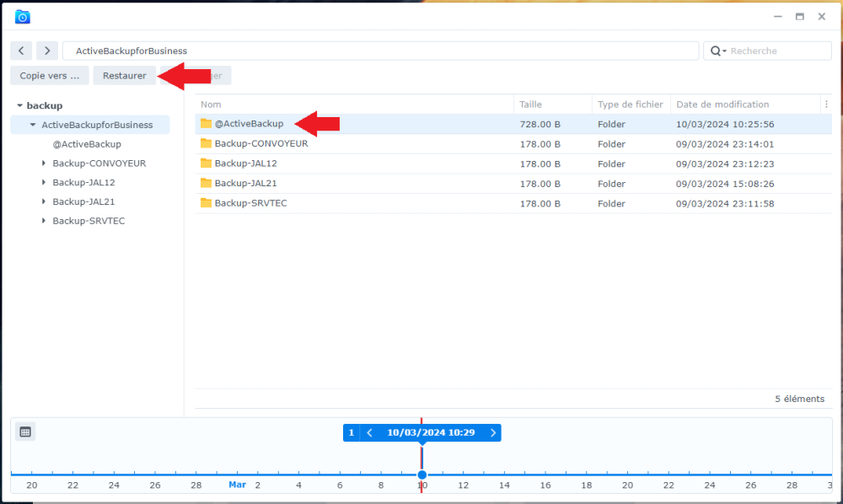
Task: Collapse the ActiveBackupforBusiness tree node
Action: [33, 125]
